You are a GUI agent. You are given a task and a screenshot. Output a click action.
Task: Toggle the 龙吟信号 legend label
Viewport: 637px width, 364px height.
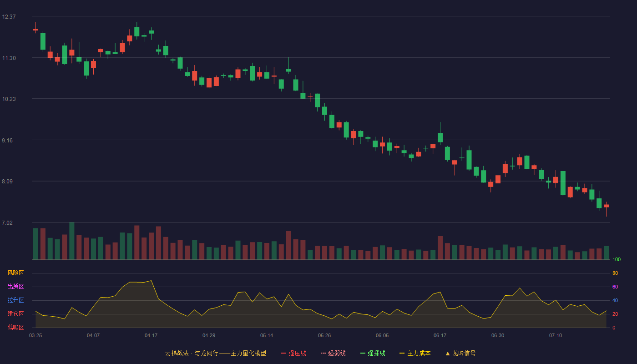coord(464,353)
